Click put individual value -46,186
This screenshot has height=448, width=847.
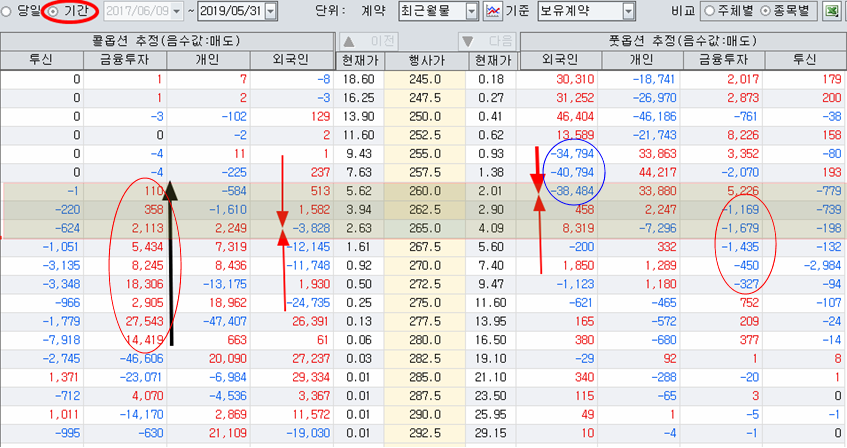tap(654, 117)
